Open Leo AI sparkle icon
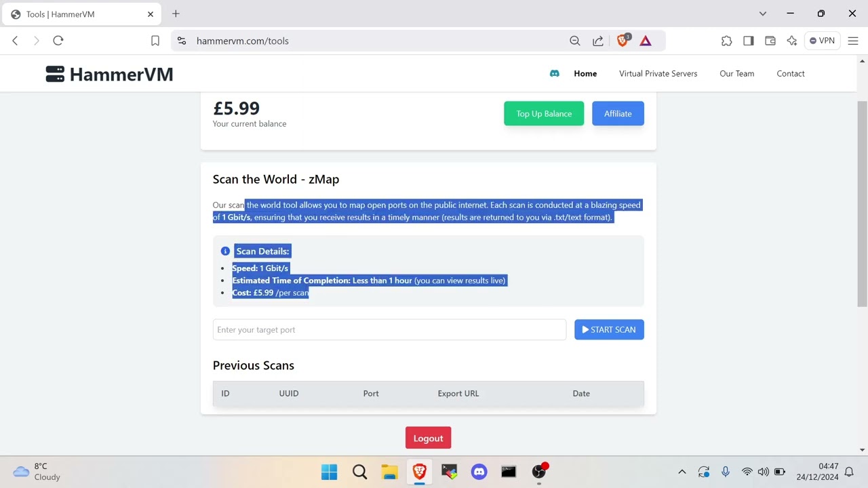Screen dimensions: 868x488 [x=792, y=41]
